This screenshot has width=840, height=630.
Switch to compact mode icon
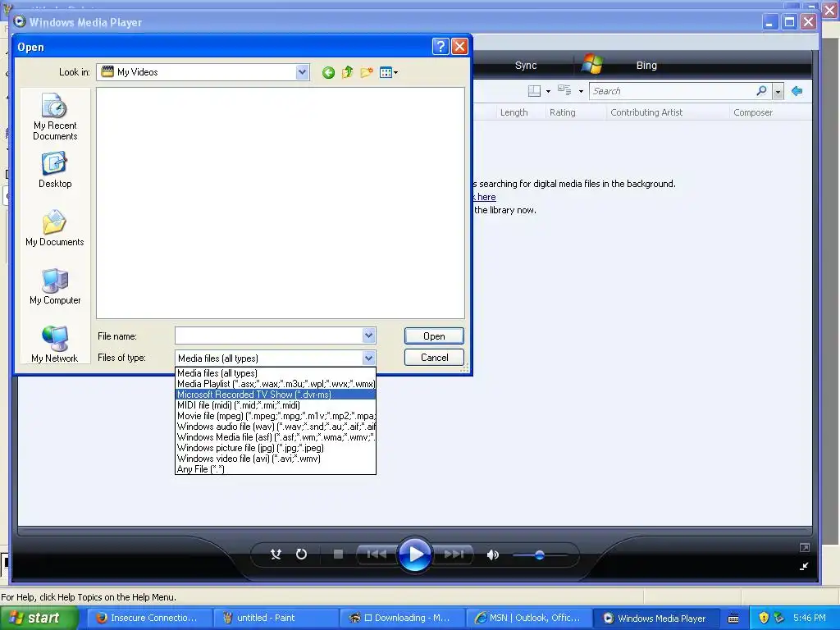(x=804, y=566)
